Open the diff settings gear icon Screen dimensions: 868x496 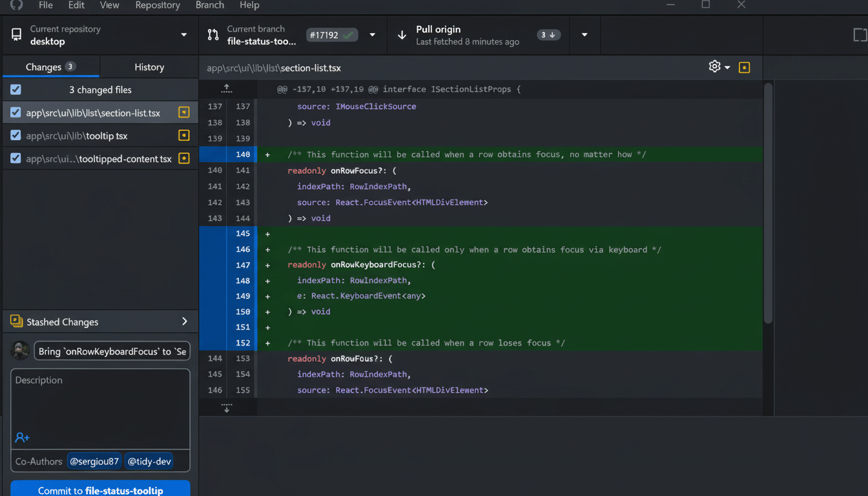click(x=714, y=67)
